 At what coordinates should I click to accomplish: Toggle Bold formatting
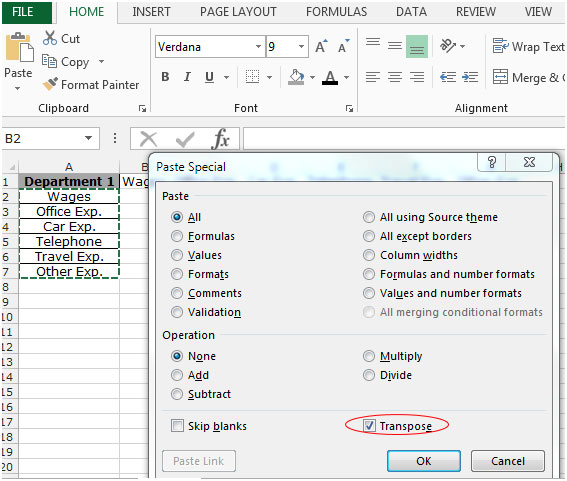165,77
